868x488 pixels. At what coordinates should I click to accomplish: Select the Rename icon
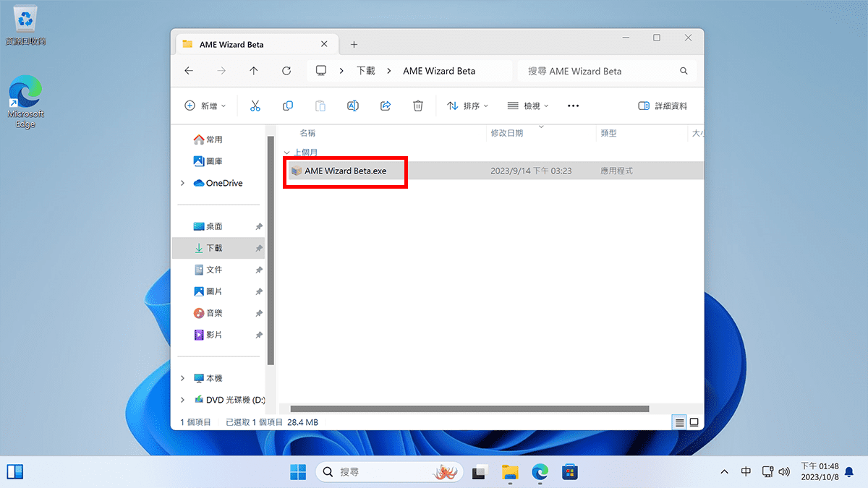[352, 106]
